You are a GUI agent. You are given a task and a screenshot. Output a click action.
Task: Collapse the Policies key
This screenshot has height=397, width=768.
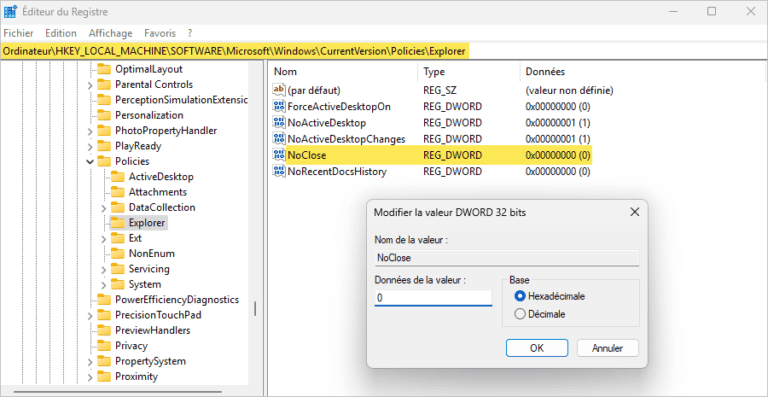point(90,162)
